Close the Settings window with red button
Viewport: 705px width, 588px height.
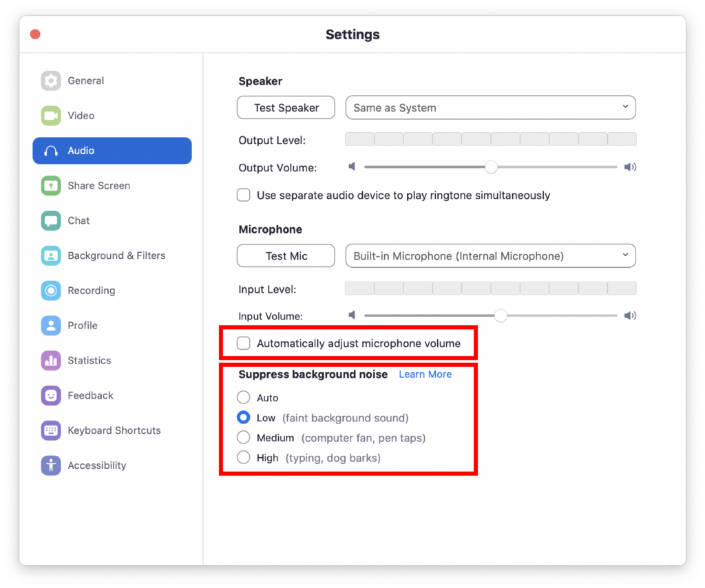[35, 34]
